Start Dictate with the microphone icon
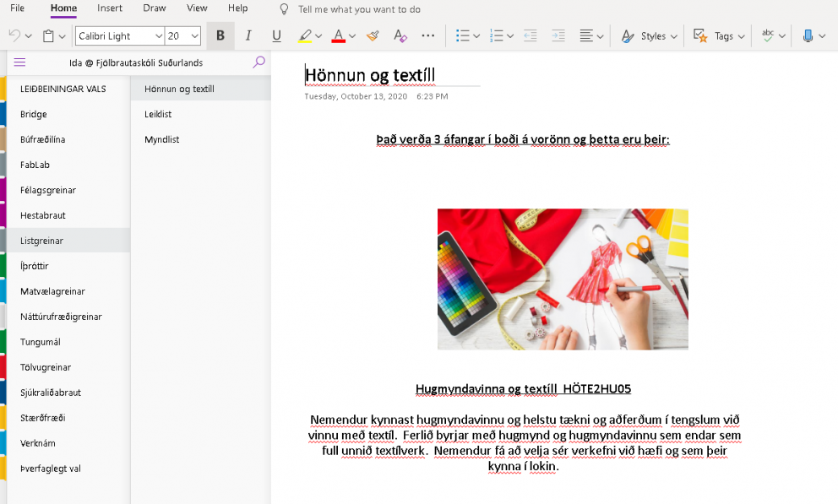This screenshot has height=504, width=838. (808, 36)
